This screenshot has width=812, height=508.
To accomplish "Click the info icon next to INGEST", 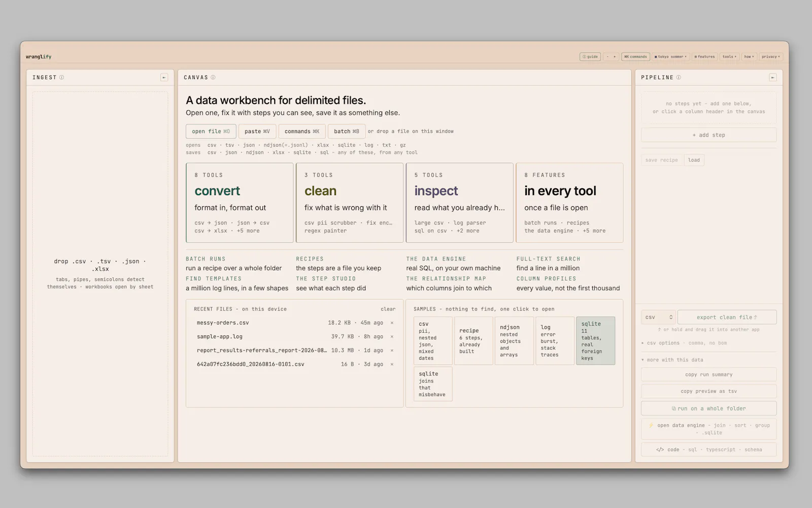I will point(61,78).
